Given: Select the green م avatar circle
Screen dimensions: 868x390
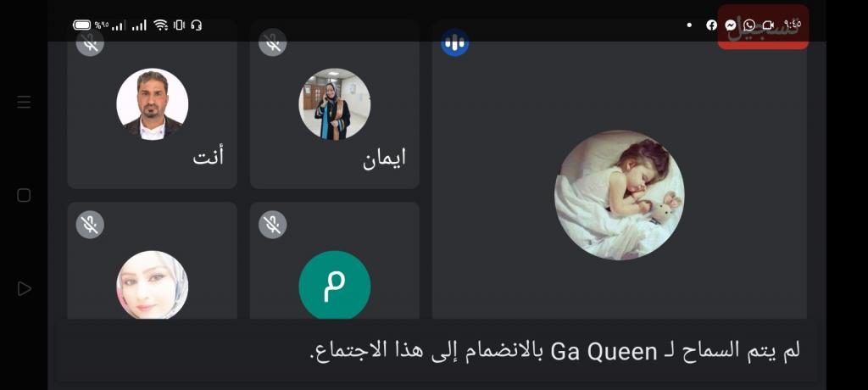Looking at the screenshot, I should coord(334,285).
